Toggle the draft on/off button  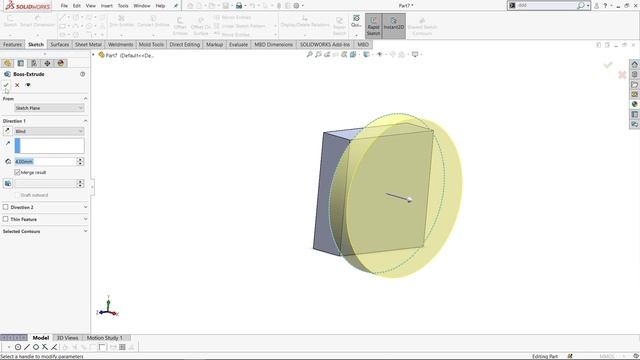(x=8, y=184)
